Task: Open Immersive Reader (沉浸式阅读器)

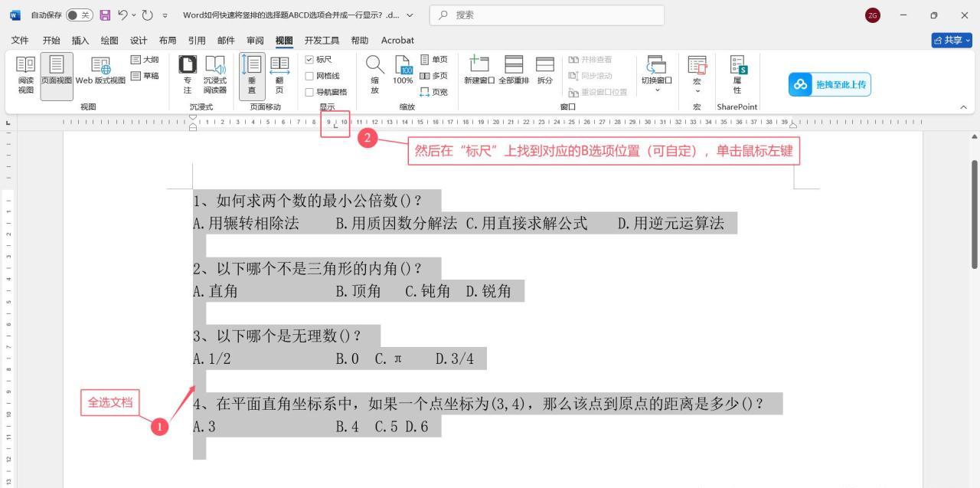Action: pyautogui.click(x=215, y=75)
